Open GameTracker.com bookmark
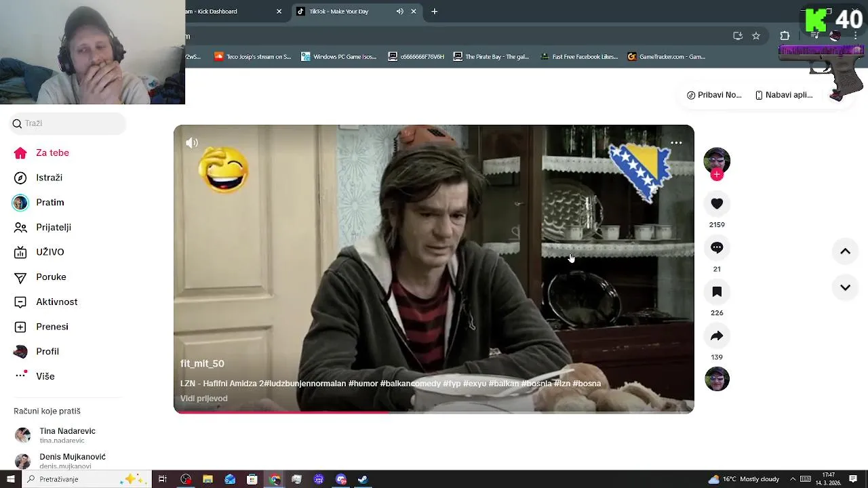The height and width of the screenshot is (488, 868). [x=667, y=57]
